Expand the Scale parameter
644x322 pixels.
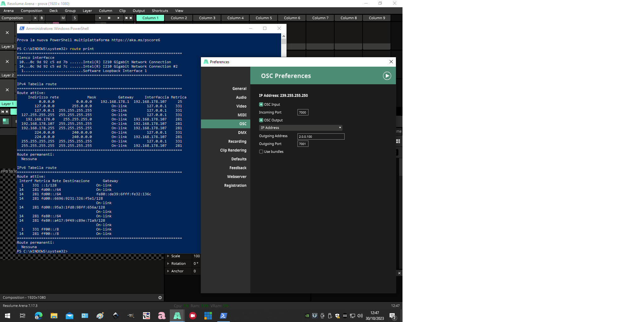[x=168, y=256]
